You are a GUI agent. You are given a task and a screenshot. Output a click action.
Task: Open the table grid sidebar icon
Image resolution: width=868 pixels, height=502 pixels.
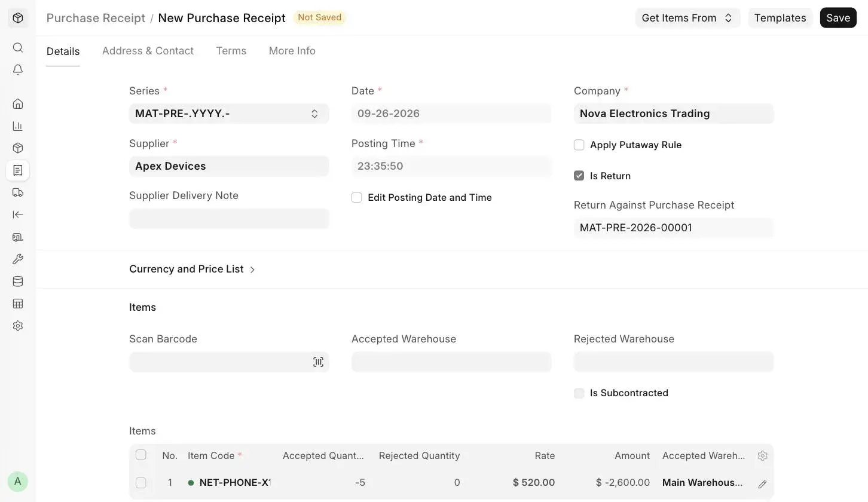tap(18, 304)
